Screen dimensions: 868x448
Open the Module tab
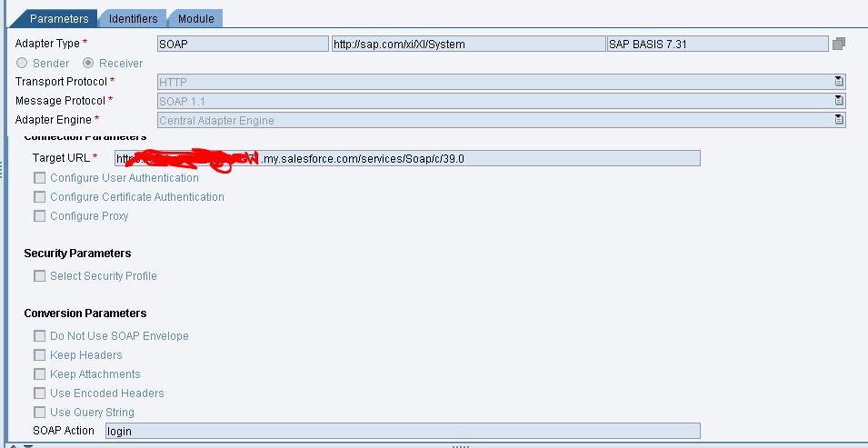tap(195, 18)
